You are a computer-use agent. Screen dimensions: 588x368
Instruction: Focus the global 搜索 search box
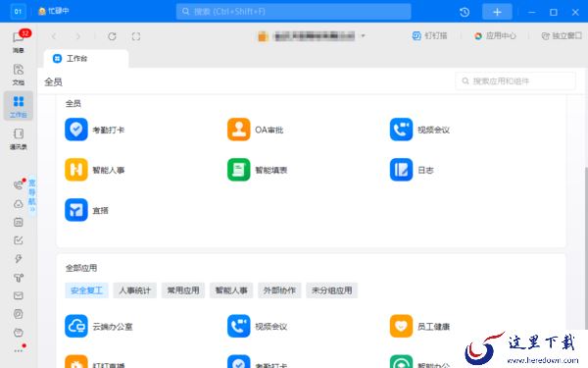294,12
